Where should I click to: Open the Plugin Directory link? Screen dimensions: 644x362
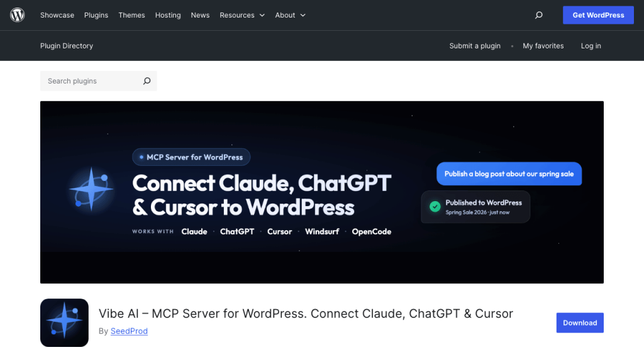pyautogui.click(x=67, y=46)
